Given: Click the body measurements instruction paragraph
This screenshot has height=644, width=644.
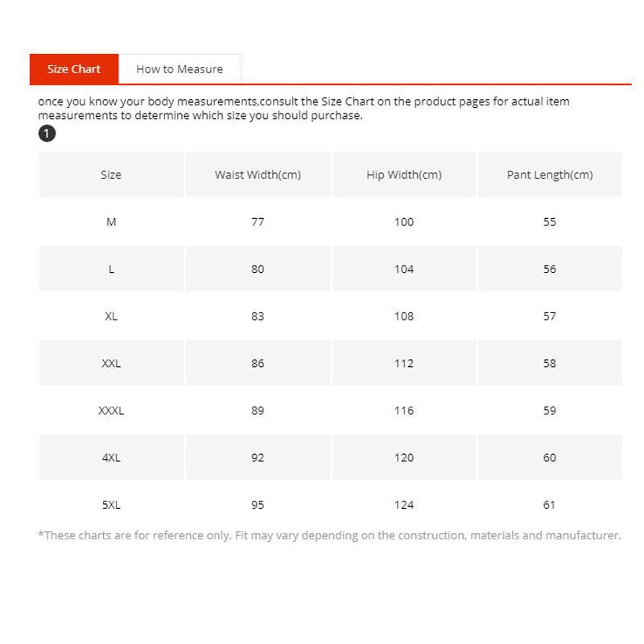Looking at the screenshot, I should [304, 109].
